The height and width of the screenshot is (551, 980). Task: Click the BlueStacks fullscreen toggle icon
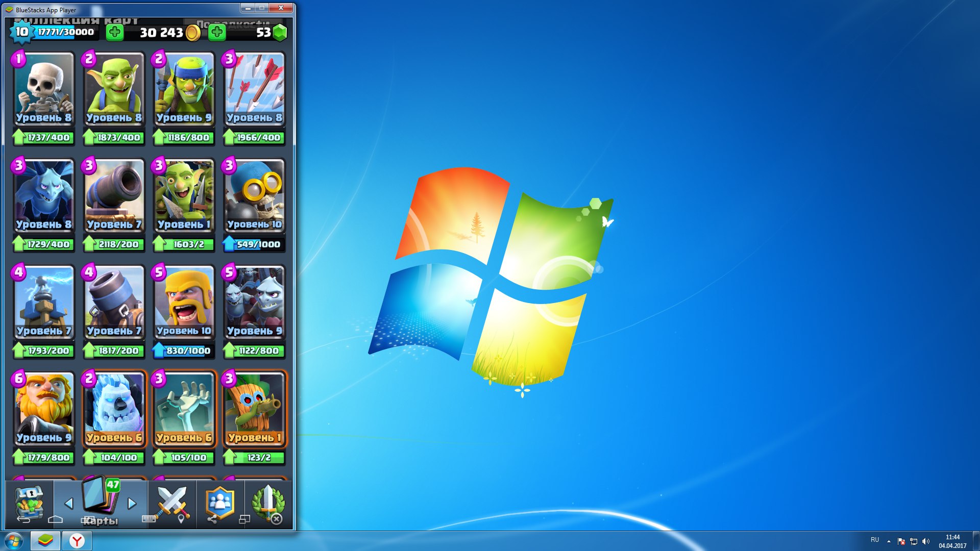pyautogui.click(x=244, y=519)
